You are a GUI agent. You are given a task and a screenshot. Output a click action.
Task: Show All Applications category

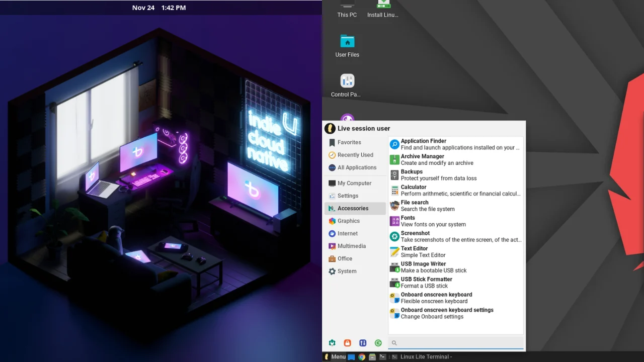[355, 167]
